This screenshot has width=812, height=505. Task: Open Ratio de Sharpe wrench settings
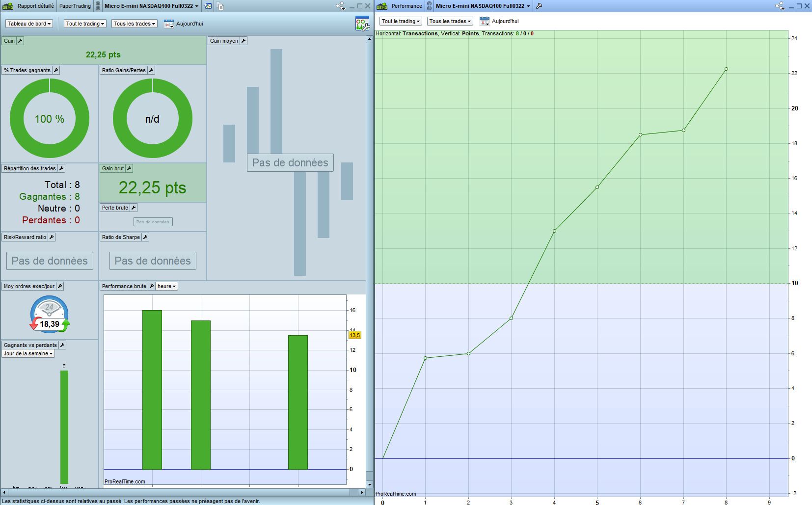point(145,237)
